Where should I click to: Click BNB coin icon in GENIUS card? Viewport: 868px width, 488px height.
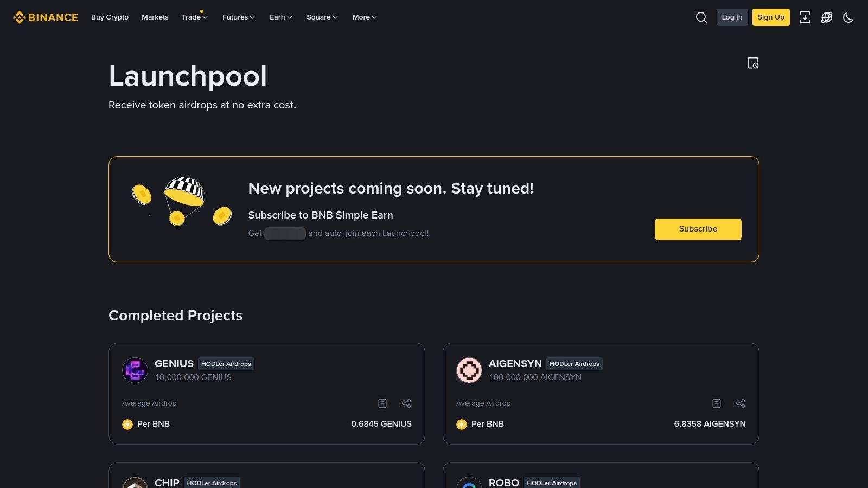127,424
